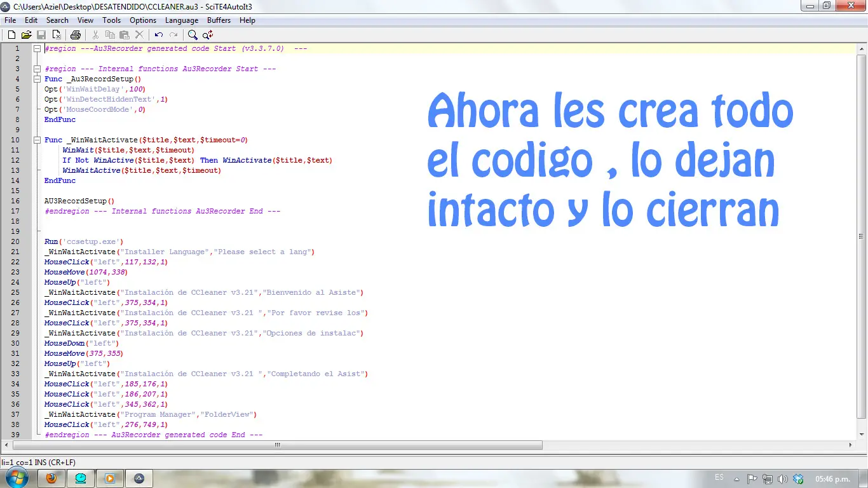Save the script with the floppy disk icon
The height and width of the screenshot is (488, 868).
(41, 35)
